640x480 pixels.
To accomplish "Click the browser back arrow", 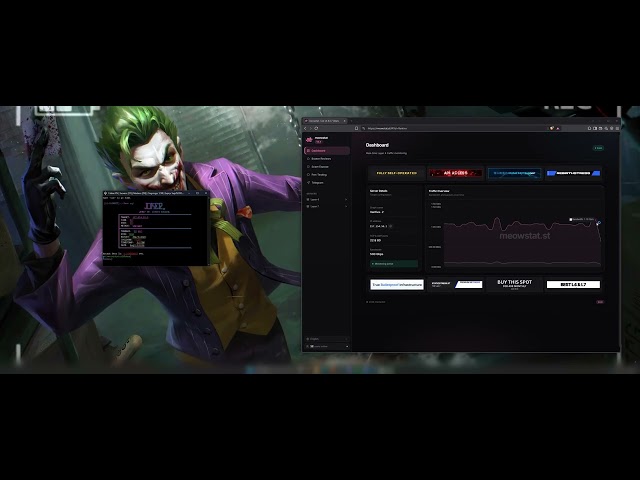I will [x=305, y=128].
